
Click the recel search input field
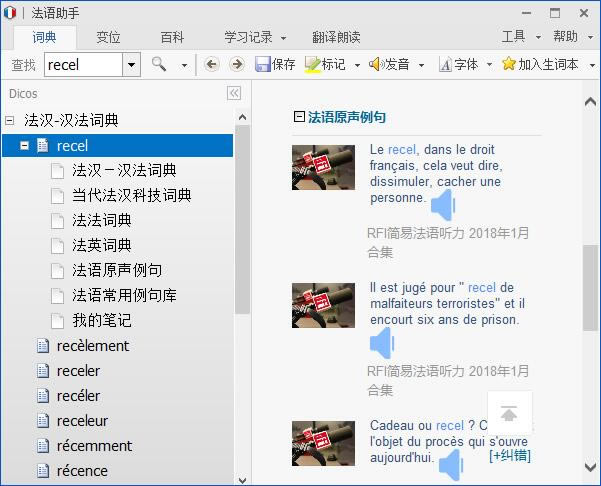[x=83, y=65]
